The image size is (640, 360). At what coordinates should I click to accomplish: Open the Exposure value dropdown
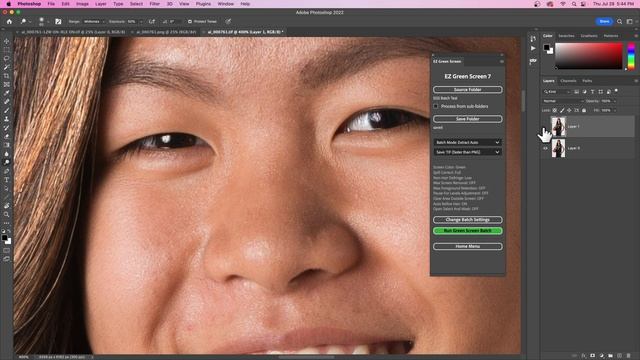[x=141, y=21]
